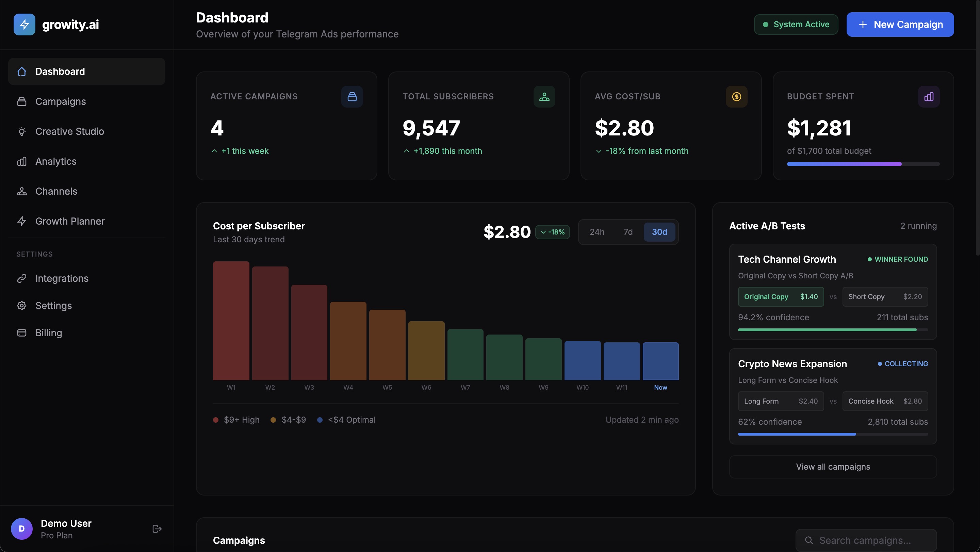Screen dimensions: 980x552
Task: Select the Growth Planner lightning icon
Action: click(x=22, y=221)
